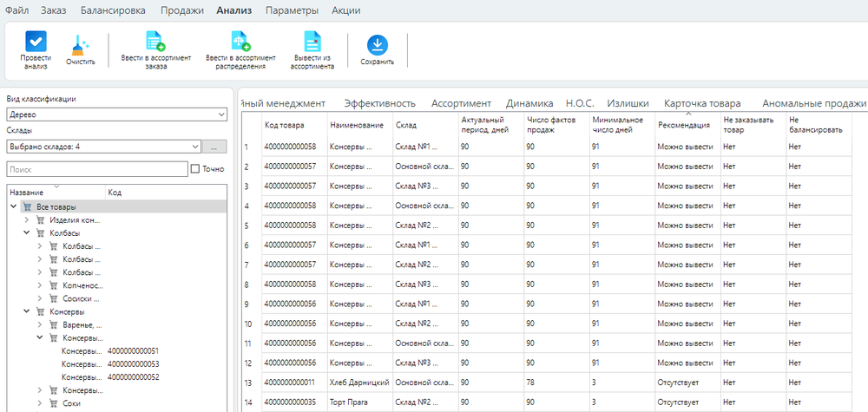This screenshot has width=868, height=412.
Task: Open the Продажи menu
Action: (x=182, y=10)
